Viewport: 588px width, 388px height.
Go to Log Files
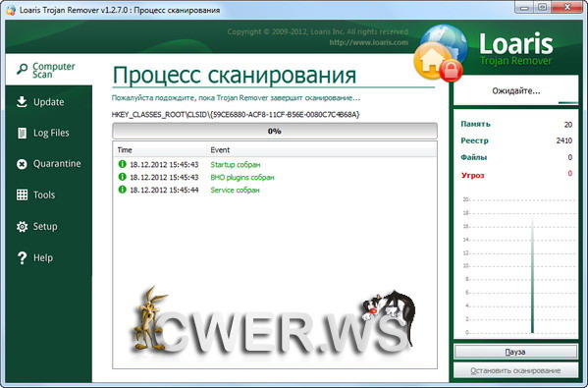pos(49,133)
